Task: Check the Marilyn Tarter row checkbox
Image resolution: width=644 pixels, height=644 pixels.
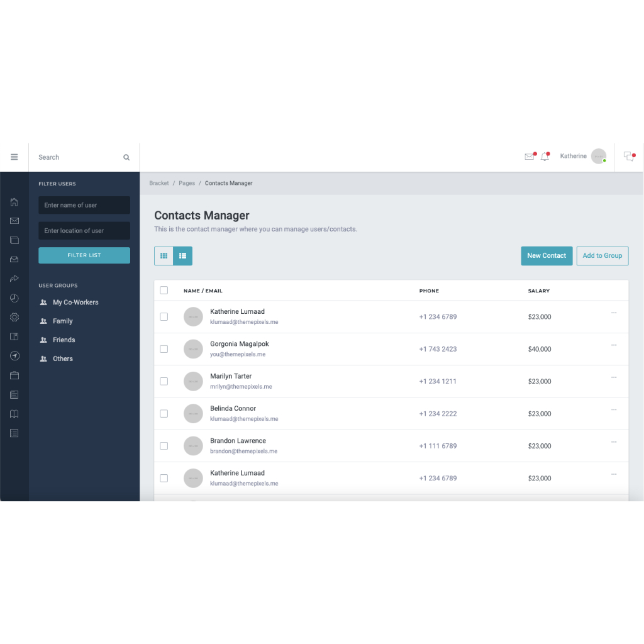Action: tap(164, 381)
